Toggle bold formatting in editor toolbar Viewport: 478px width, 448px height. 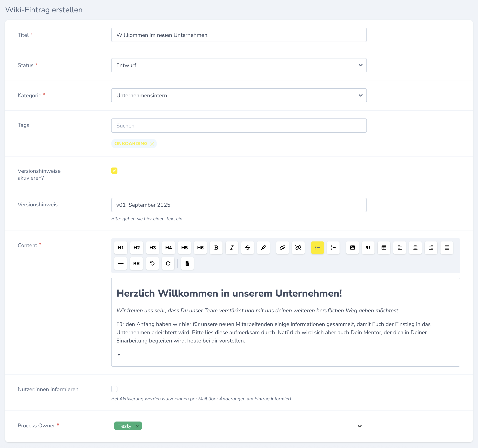click(x=216, y=248)
